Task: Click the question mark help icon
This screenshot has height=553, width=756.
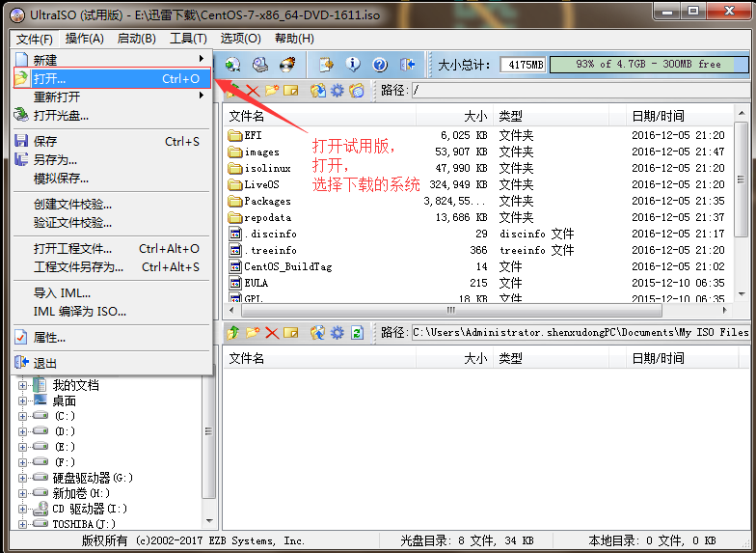Action: tap(380, 64)
